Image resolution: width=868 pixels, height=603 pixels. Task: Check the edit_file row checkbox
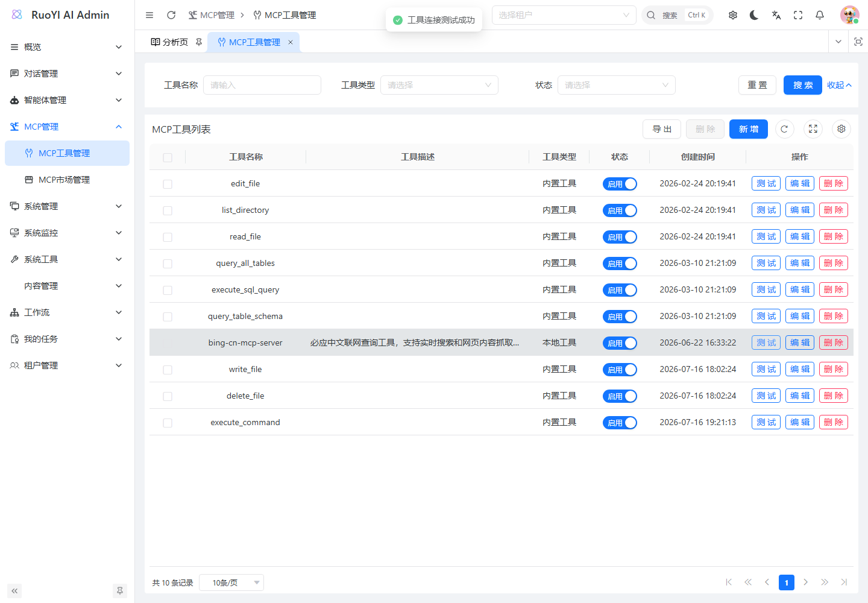pos(168,184)
